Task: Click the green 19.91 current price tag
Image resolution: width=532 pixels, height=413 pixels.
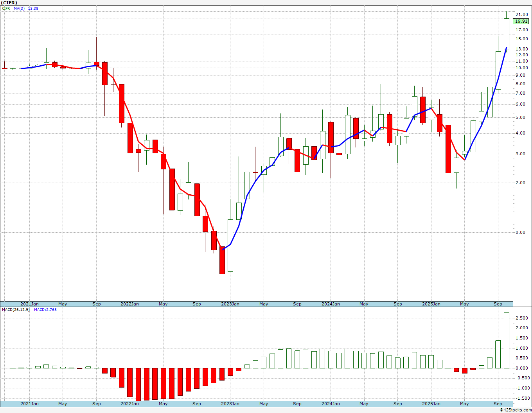Action: tap(521, 22)
